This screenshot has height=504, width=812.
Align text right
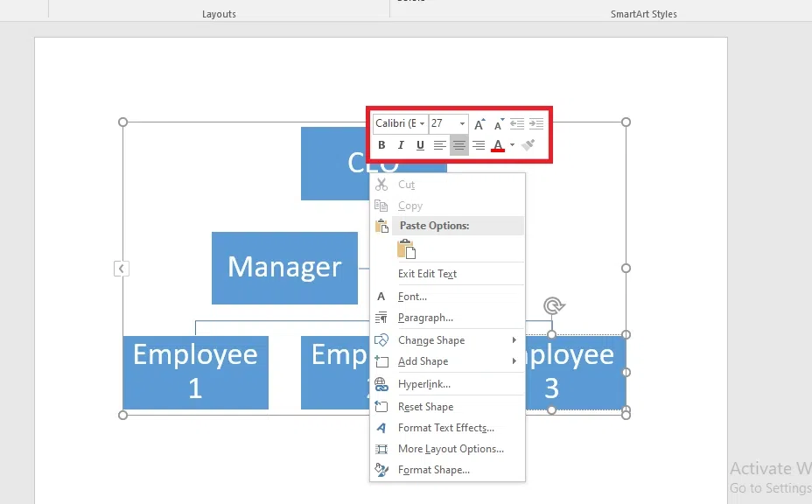pyautogui.click(x=479, y=145)
